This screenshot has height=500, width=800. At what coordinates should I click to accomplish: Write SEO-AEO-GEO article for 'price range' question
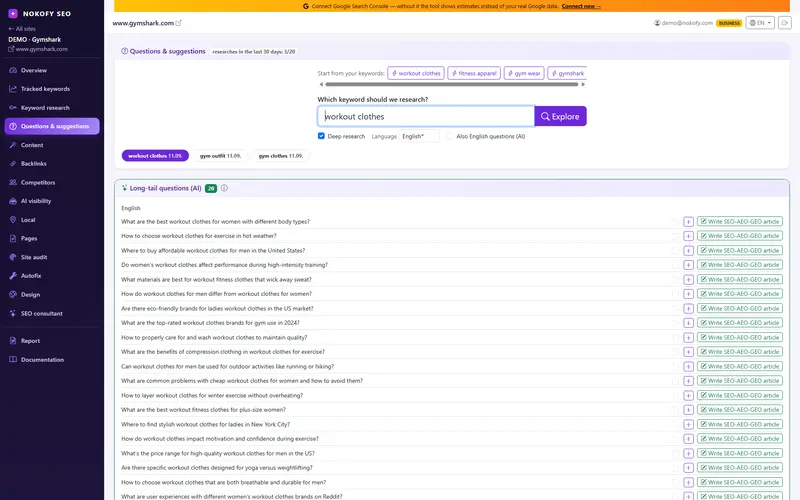pos(740,454)
